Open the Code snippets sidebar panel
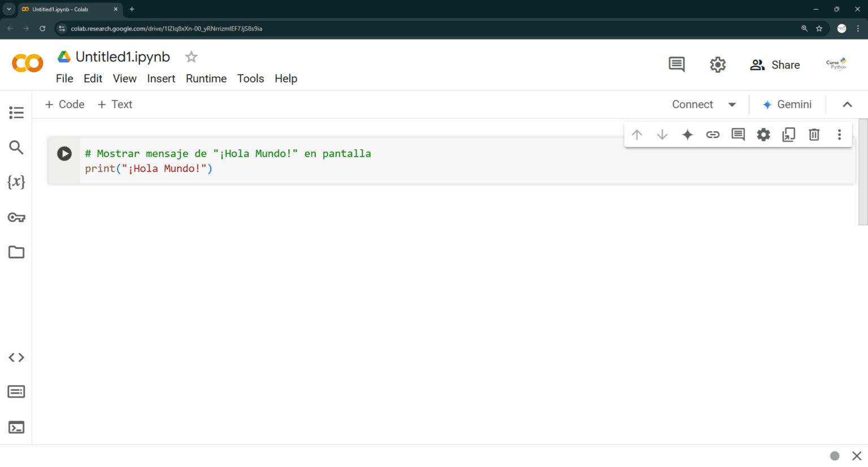 16,357
